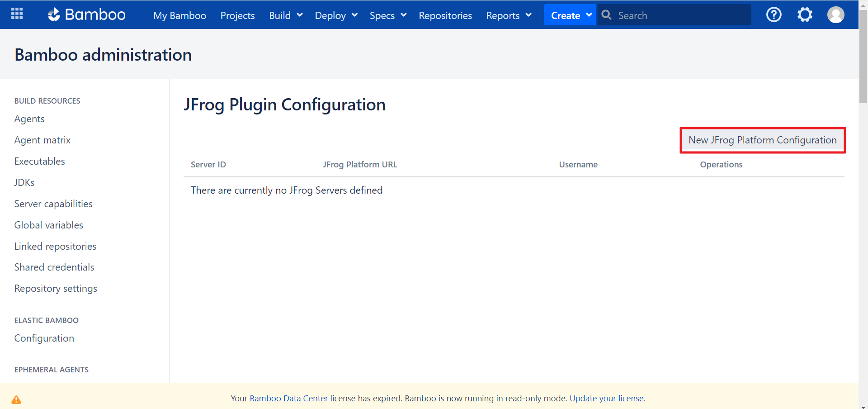
Task: Click the license warning triangle icon
Action: [x=16, y=399]
